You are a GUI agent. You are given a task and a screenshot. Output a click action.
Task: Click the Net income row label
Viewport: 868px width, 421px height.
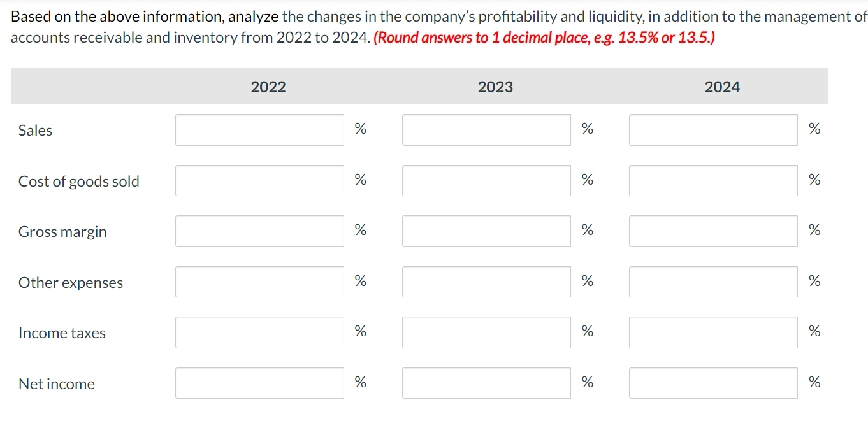click(56, 383)
